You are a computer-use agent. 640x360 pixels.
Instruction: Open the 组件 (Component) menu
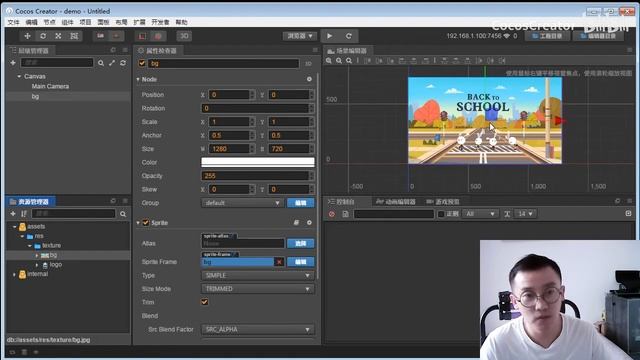tap(67, 22)
